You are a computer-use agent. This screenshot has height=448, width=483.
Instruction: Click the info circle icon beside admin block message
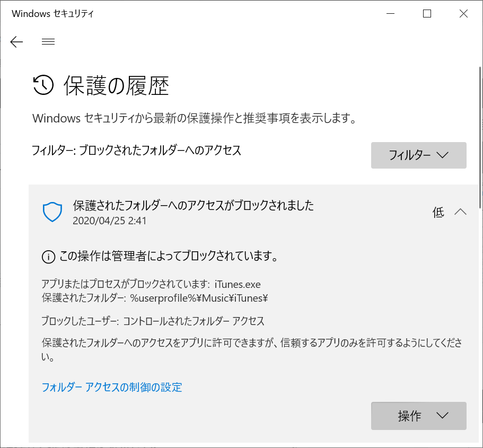point(48,257)
